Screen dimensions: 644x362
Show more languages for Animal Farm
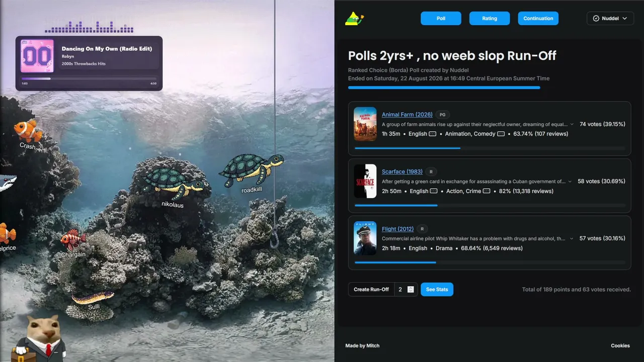click(x=432, y=134)
